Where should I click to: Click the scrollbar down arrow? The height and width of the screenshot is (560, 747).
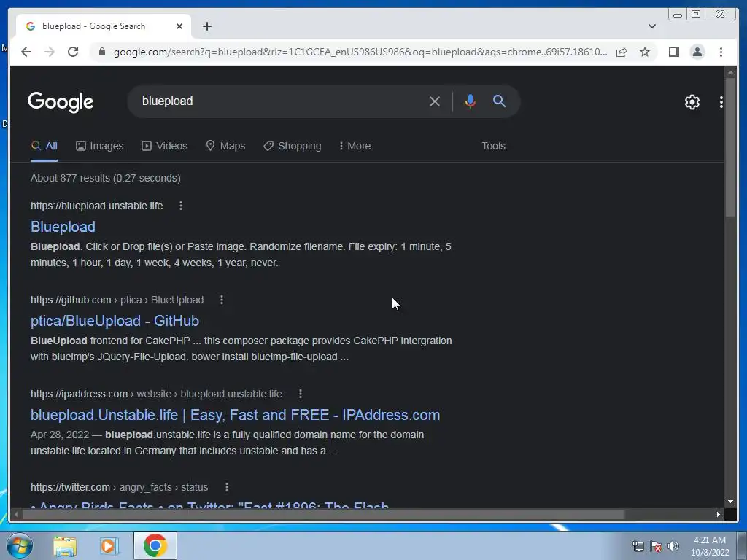(x=730, y=502)
